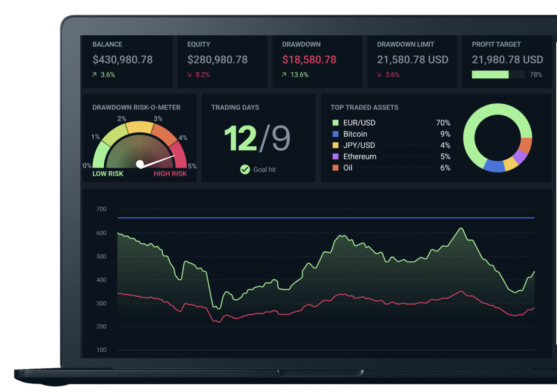Click the green 12 trading days number

point(240,139)
